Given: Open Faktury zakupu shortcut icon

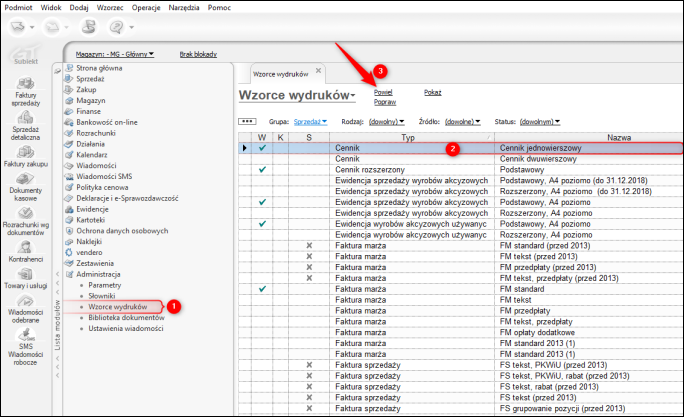Looking at the screenshot, I should [x=25, y=151].
